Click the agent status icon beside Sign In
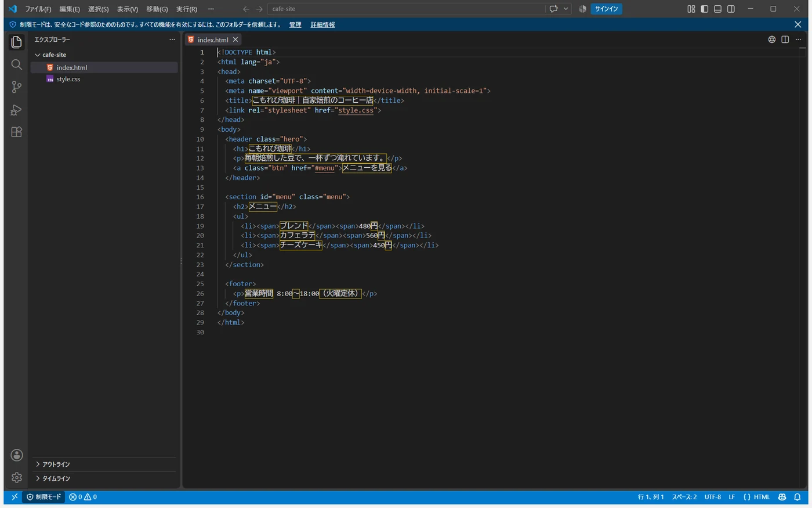This screenshot has width=812, height=508. click(x=582, y=9)
